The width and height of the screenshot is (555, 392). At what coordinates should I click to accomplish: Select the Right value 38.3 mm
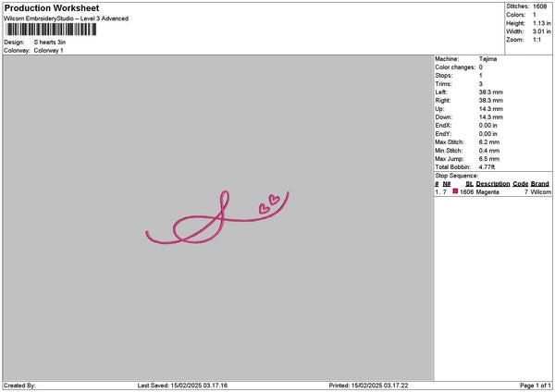491,101
